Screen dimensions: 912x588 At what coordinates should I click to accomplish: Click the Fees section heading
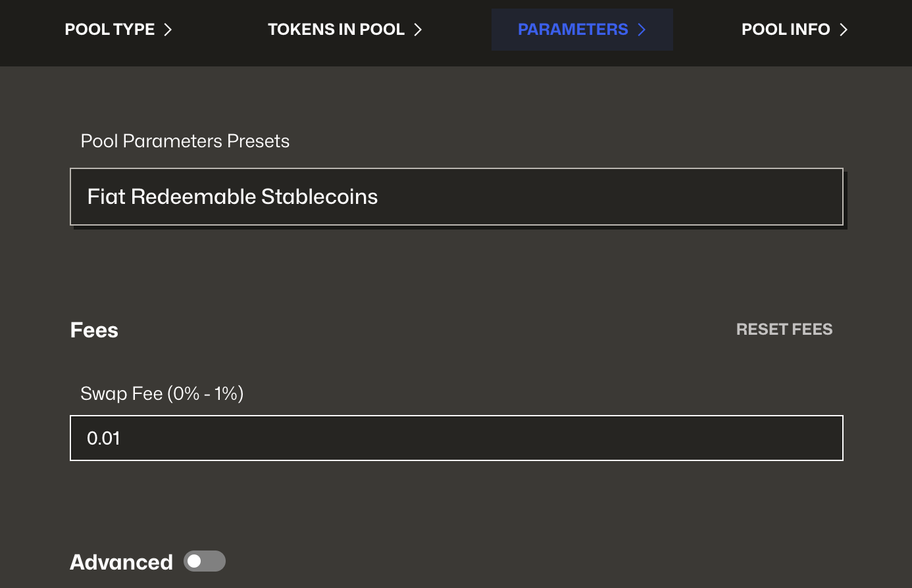94,330
